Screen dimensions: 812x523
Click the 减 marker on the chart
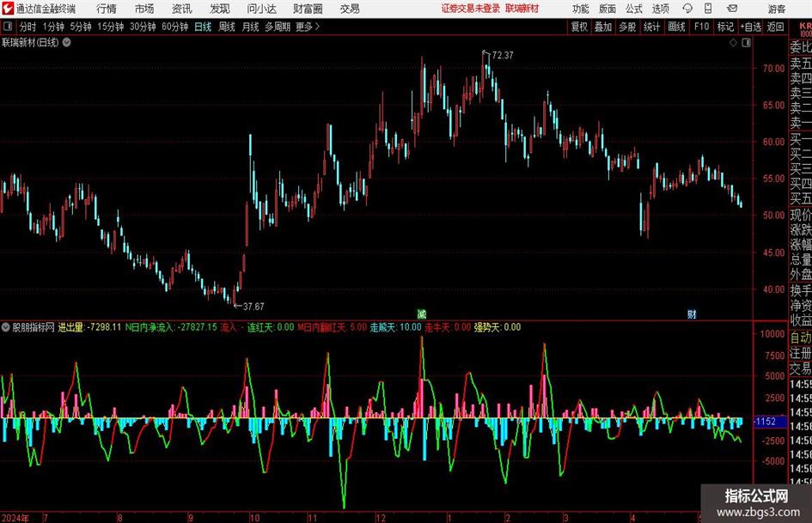(x=422, y=313)
